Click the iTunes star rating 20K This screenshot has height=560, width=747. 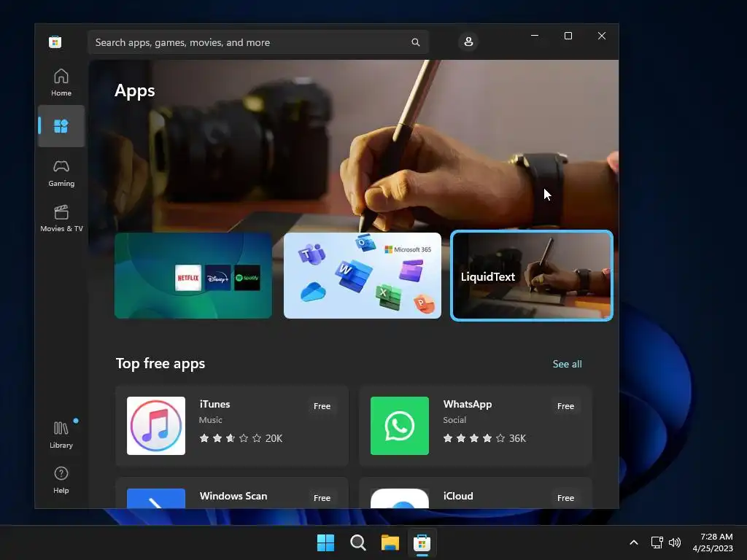coord(241,438)
